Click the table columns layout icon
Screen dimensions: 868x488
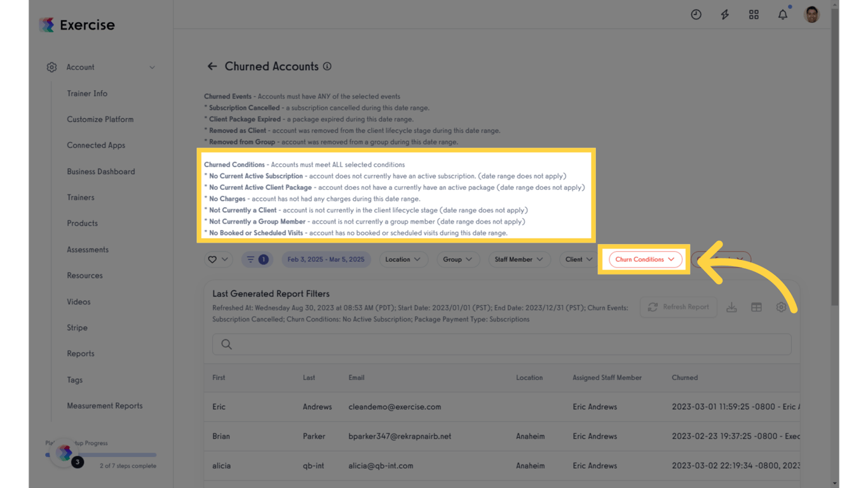point(756,307)
